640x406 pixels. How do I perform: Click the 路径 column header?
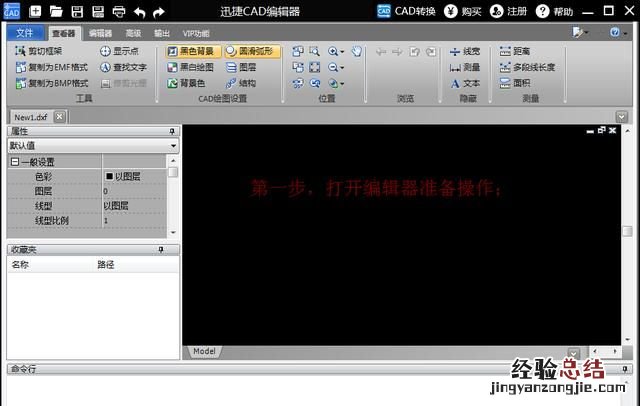pos(106,264)
